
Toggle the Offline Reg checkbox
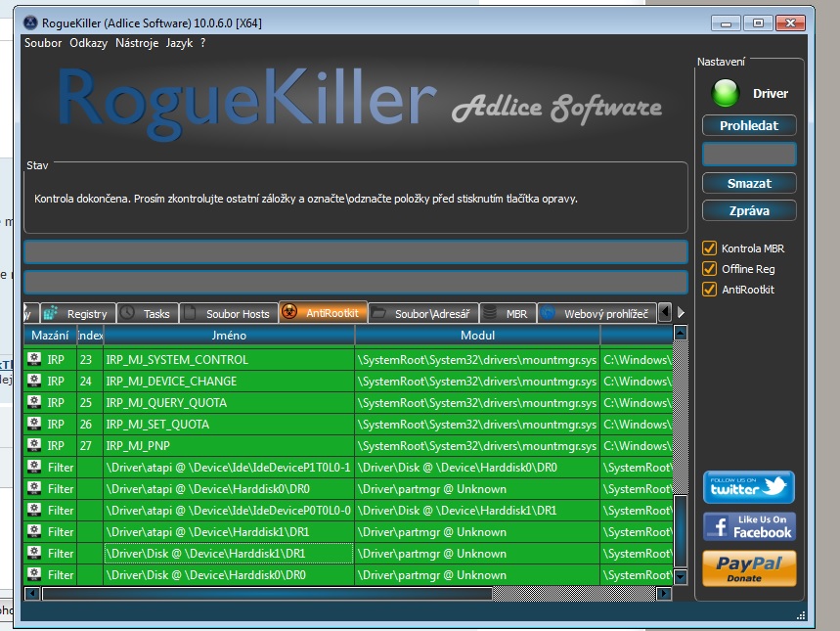[x=709, y=269]
